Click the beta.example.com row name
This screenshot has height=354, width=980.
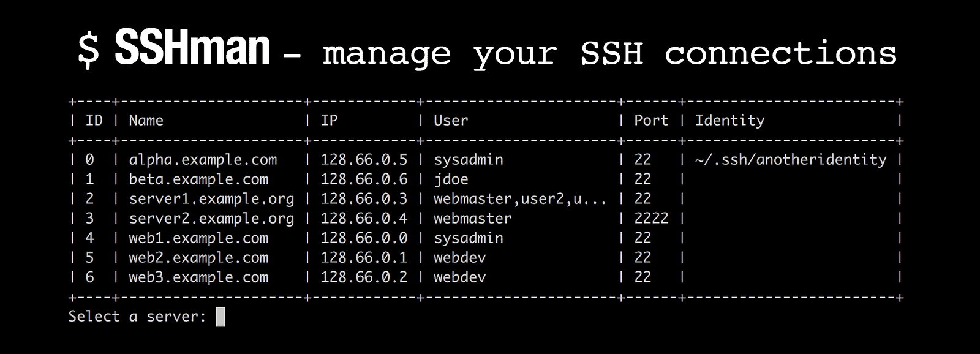(x=198, y=179)
